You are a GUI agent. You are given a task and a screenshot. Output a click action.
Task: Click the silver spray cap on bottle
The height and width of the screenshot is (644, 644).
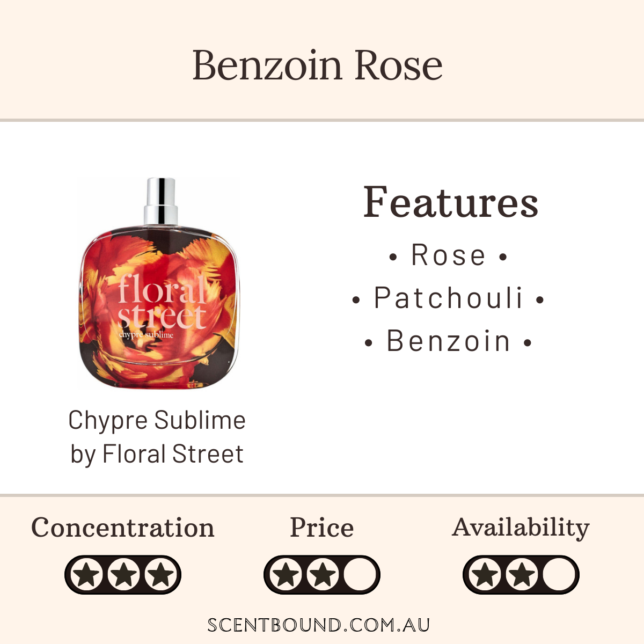(160, 201)
